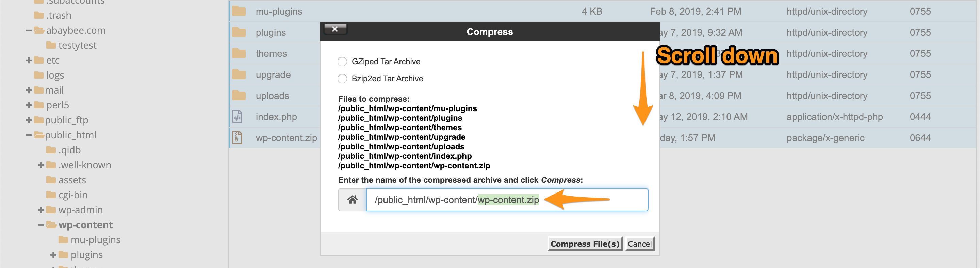
Task: Select Bzip2ed Tar Archive radio option
Action: tap(342, 79)
